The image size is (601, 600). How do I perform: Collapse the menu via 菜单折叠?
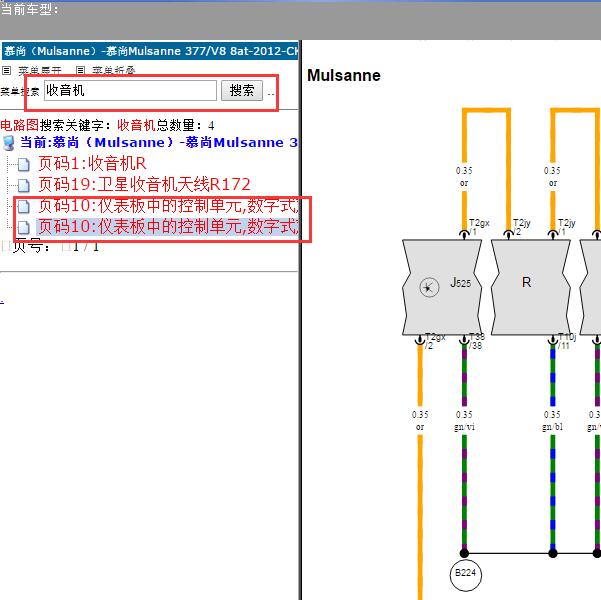pos(114,71)
